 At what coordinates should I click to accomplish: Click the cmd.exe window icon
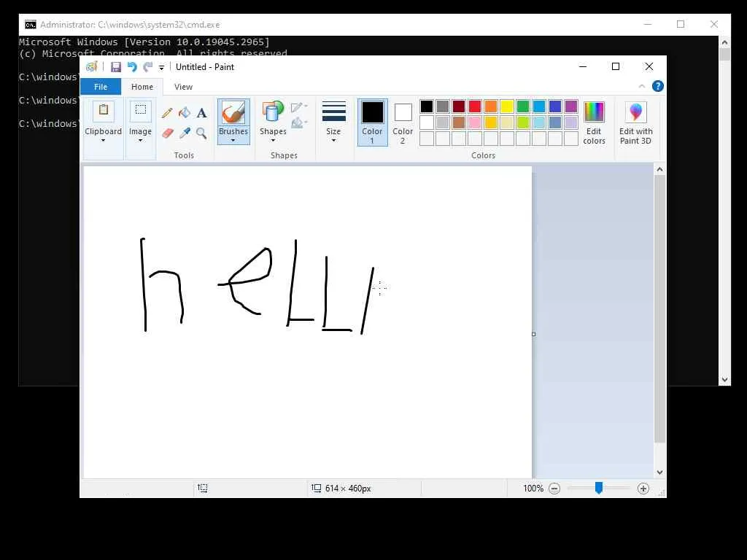pyautogui.click(x=31, y=25)
